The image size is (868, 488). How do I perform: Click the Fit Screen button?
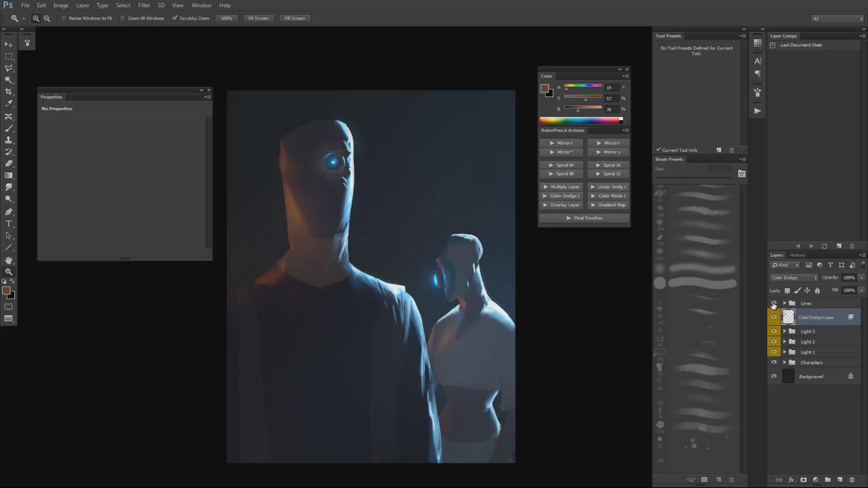pos(258,18)
